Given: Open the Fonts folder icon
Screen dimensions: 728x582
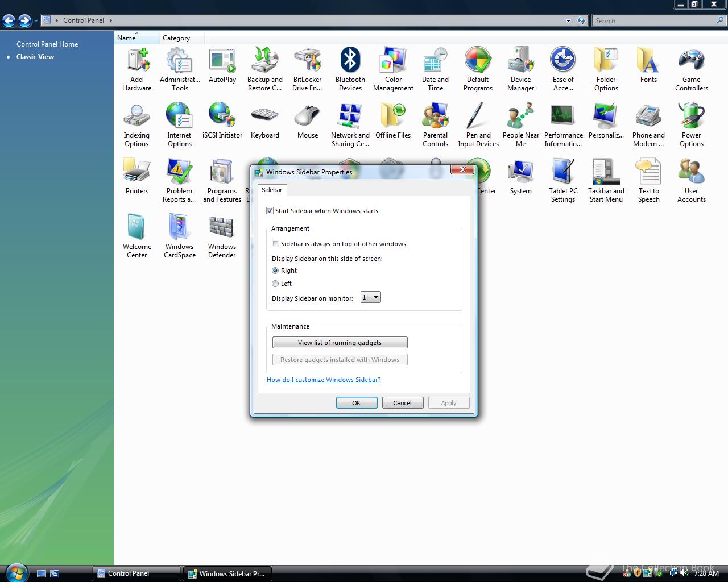Looking at the screenshot, I should pos(649,65).
